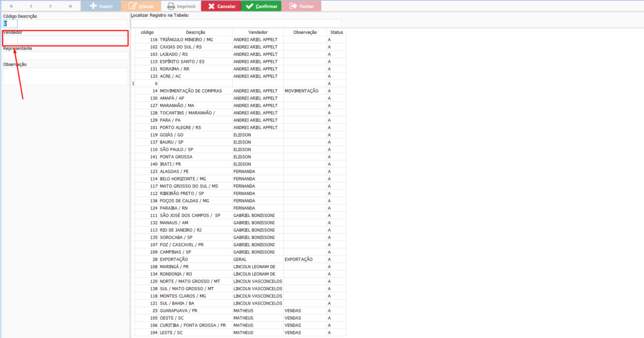This screenshot has width=644, height=338.
Task: Sort by the código column header
Action: [x=147, y=31]
